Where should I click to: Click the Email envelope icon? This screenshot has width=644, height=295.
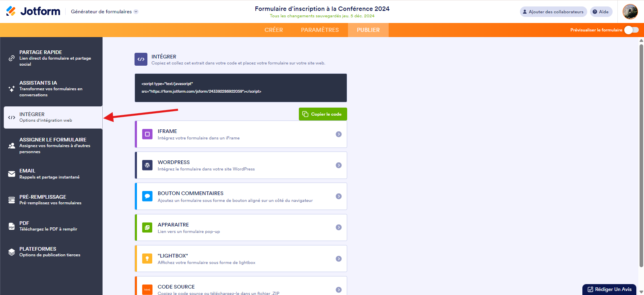click(12, 174)
